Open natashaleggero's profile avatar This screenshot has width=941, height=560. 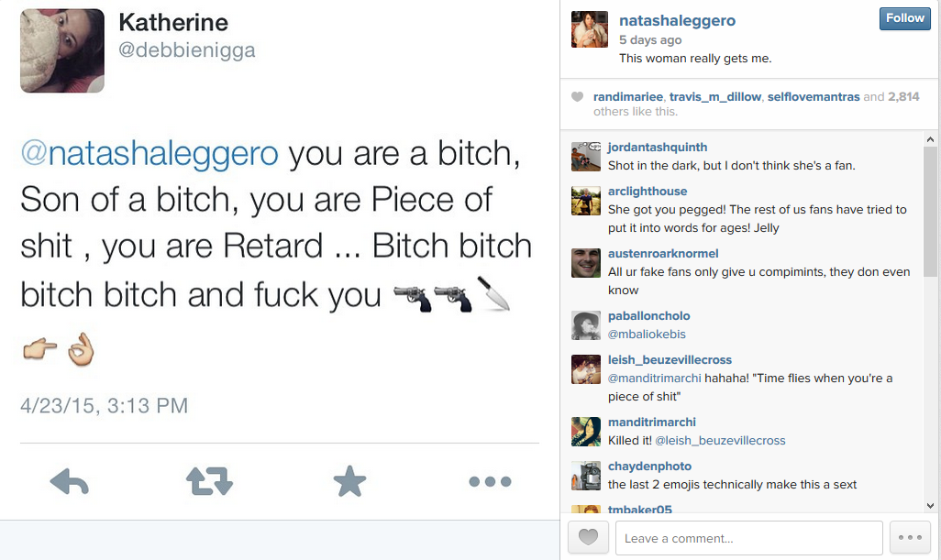point(590,29)
